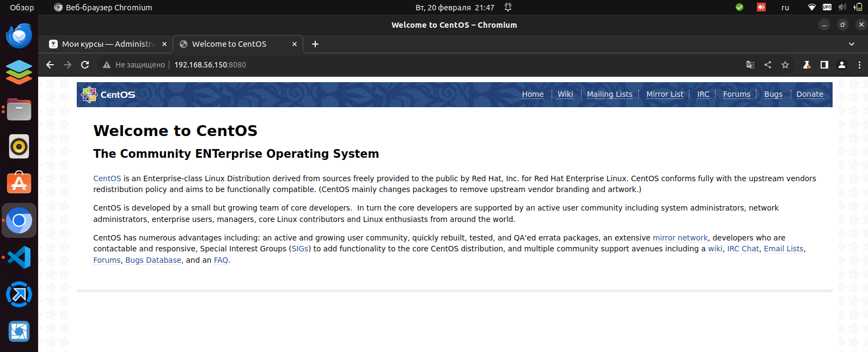The height and width of the screenshot is (352, 868).
Task: Open the FAQ link
Action: pos(221,260)
